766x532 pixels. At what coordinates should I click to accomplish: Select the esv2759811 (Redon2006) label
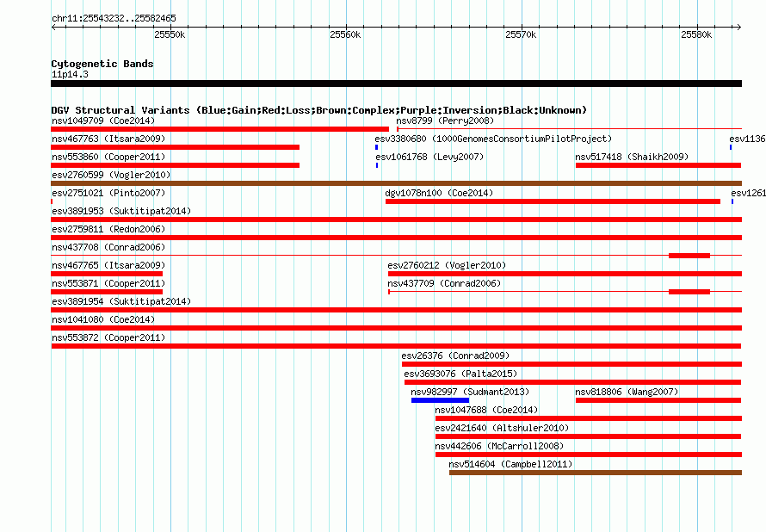(108, 229)
